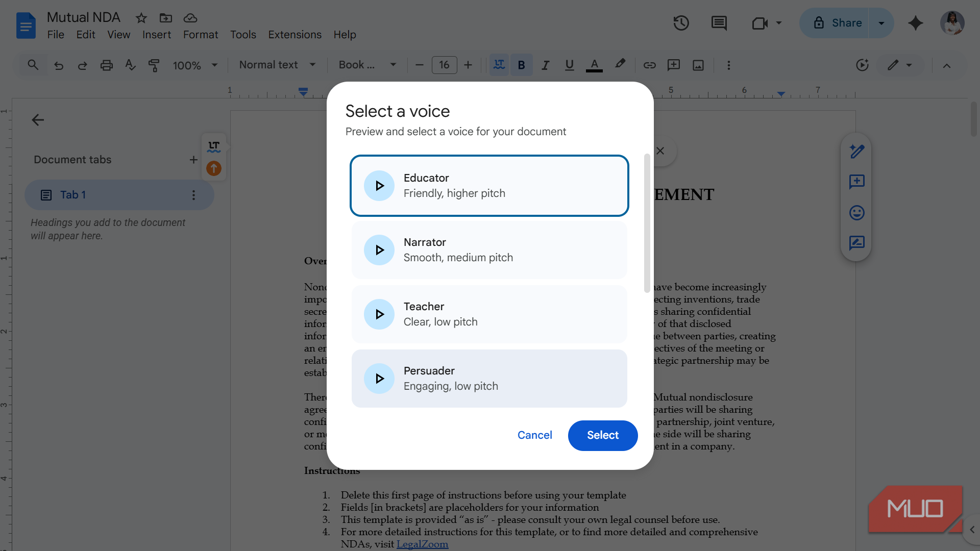Open the File menu

[x=56, y=35]
